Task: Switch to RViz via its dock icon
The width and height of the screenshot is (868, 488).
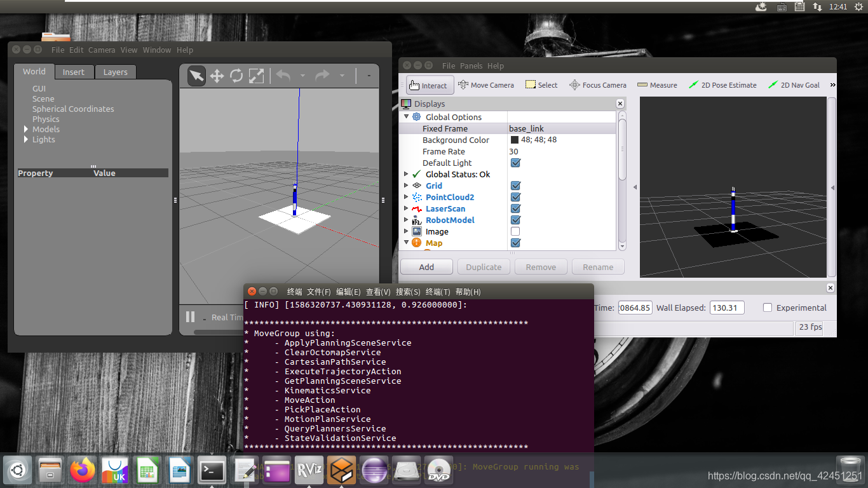Action: (309, 471)
